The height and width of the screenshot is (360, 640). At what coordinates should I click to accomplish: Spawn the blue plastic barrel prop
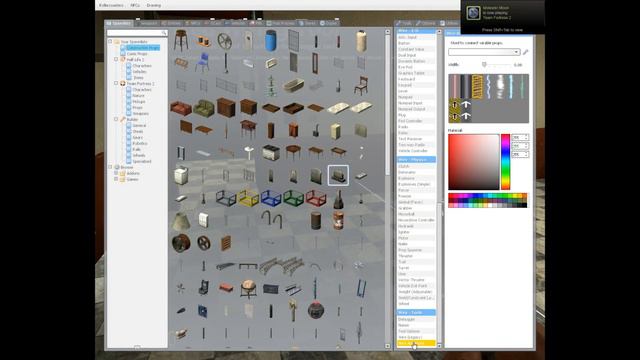click(271, 41)
